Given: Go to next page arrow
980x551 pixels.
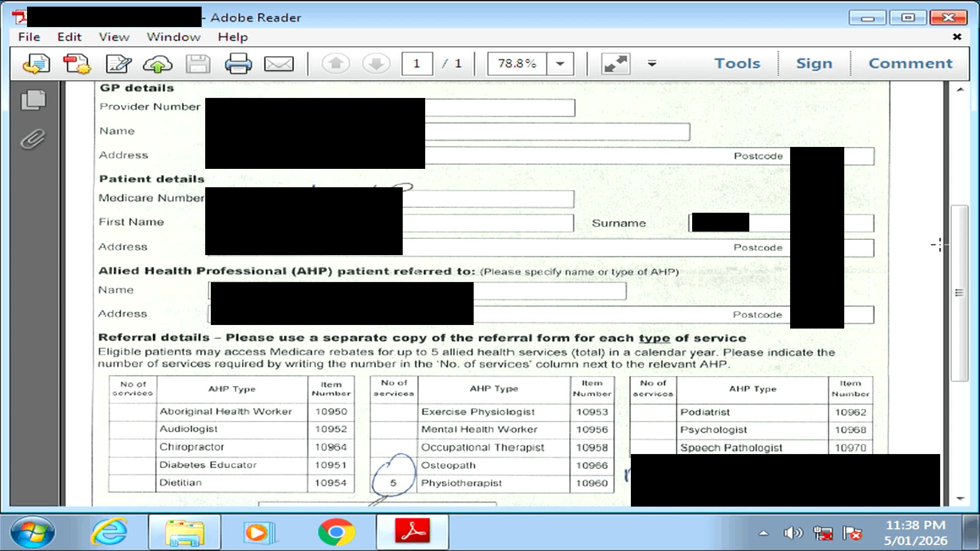Looking at the screenshot, I should point(376,64).
